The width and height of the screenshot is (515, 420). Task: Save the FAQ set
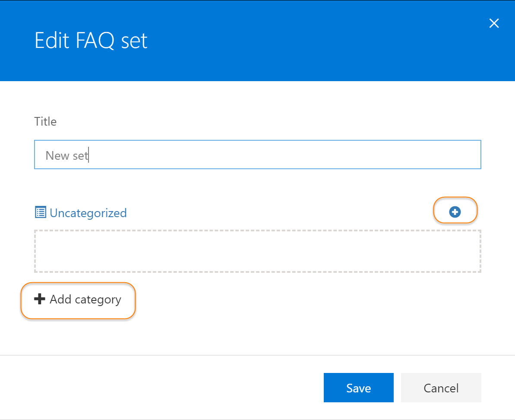pos(358,388)
